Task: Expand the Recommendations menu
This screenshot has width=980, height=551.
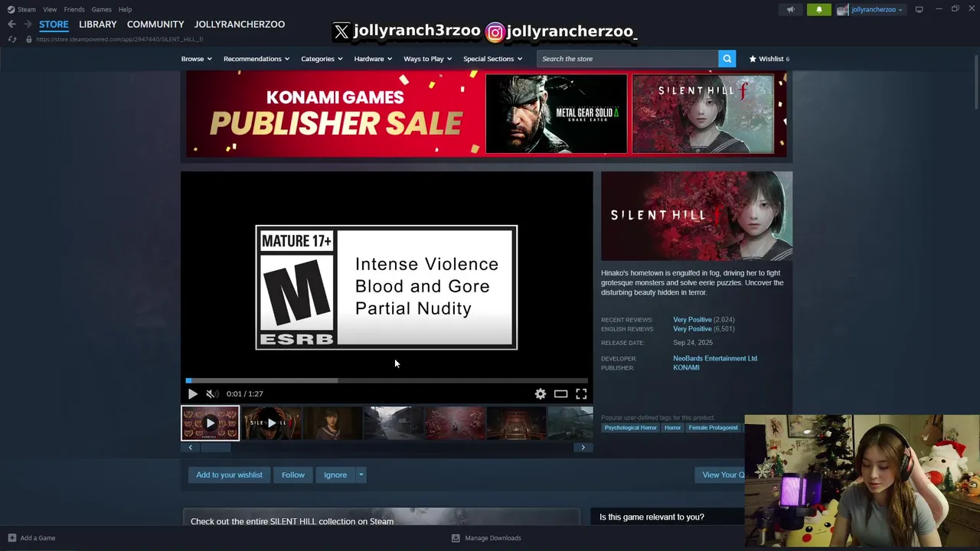Action: pyautogui.click(x=256, y=59)
